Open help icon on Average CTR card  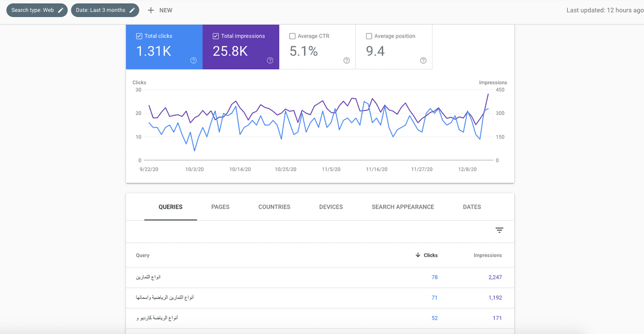(347, 61)
